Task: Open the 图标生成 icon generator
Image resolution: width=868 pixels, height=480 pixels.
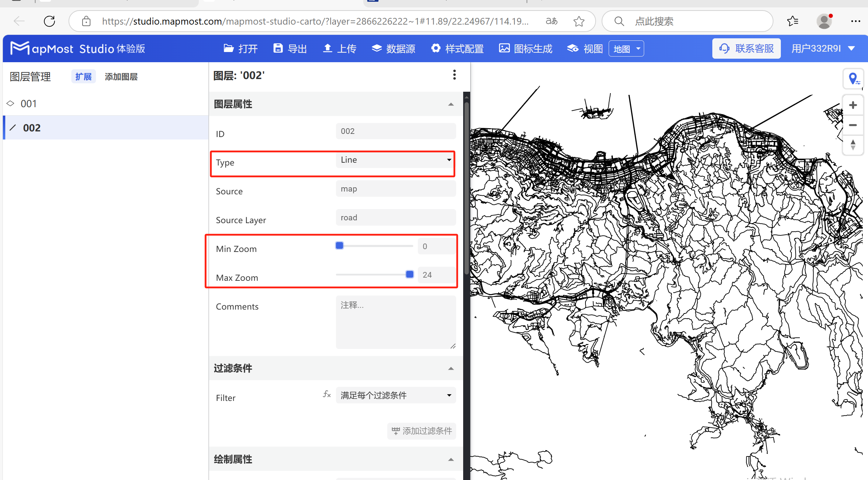Action: (x=504, y=48)
